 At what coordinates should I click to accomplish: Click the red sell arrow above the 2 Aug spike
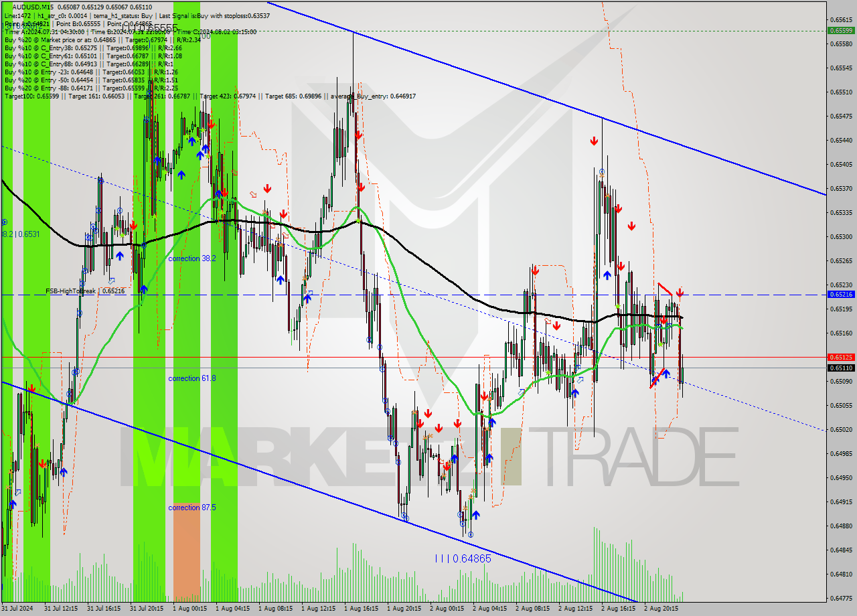point(594,141)
